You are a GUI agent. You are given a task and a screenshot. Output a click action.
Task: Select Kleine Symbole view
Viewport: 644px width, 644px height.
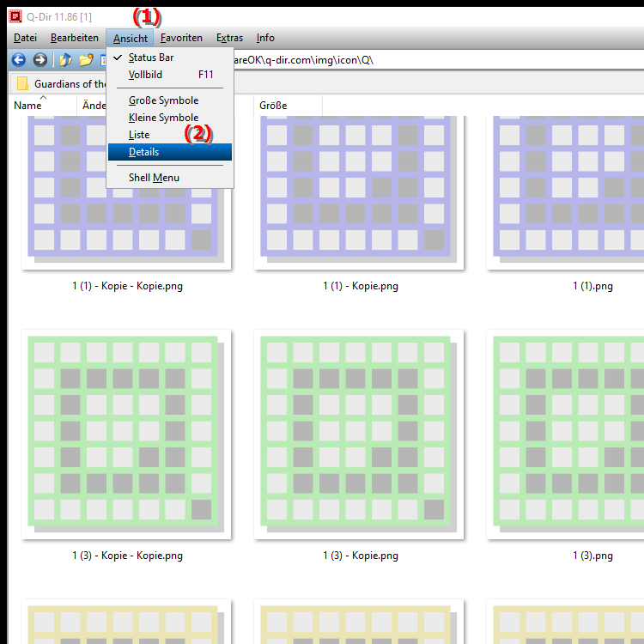pyautogui.click(x=170, y=118)
